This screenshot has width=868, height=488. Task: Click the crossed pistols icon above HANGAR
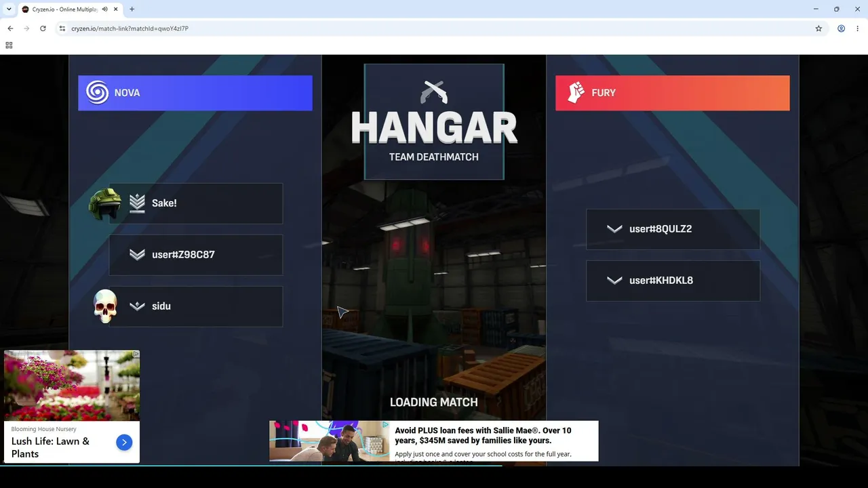coord(434,91)
